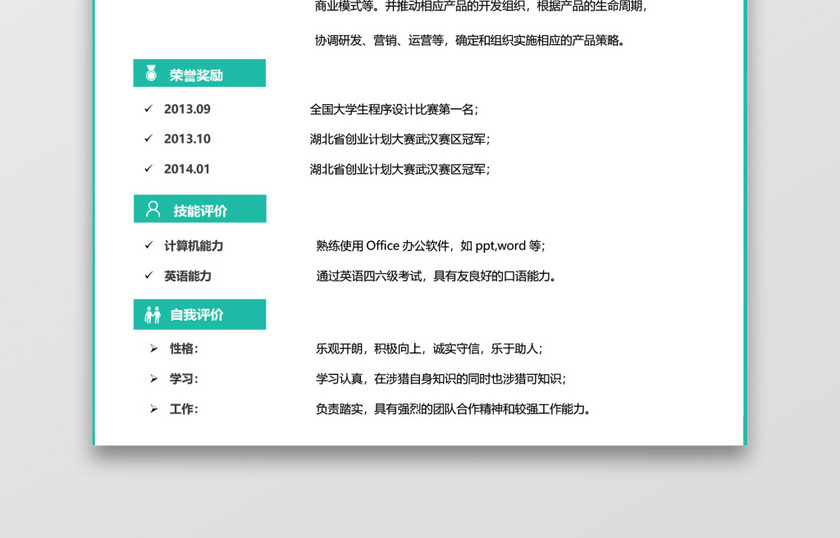
Task: Click the 2014.01 award text 湖北省创业计划大赛武汉赛区冠军
Action: [400, 169]
